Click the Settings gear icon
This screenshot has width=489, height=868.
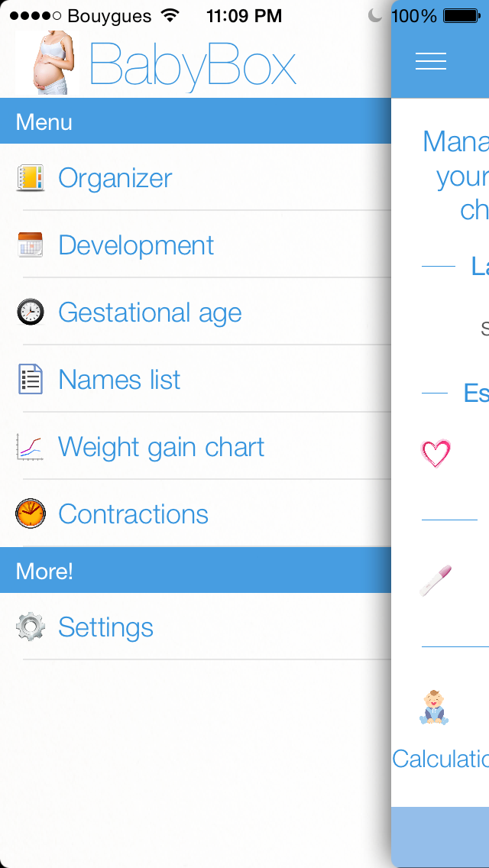coord(29,627)
